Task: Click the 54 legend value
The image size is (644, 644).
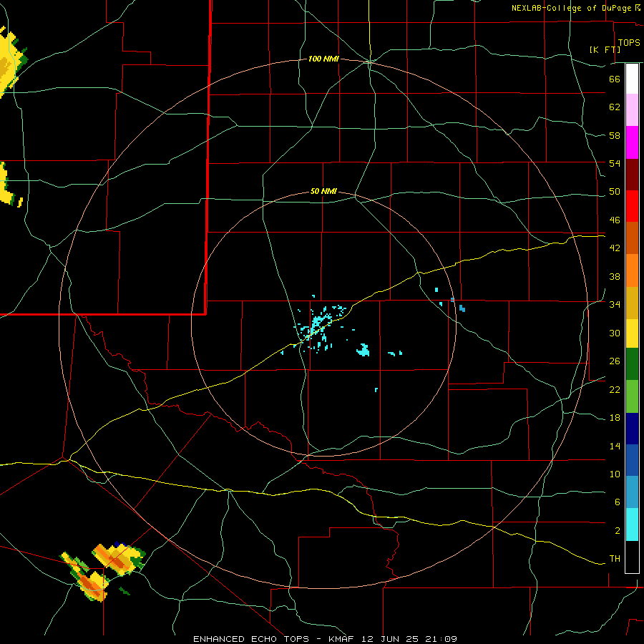Action: click(615, 163)
